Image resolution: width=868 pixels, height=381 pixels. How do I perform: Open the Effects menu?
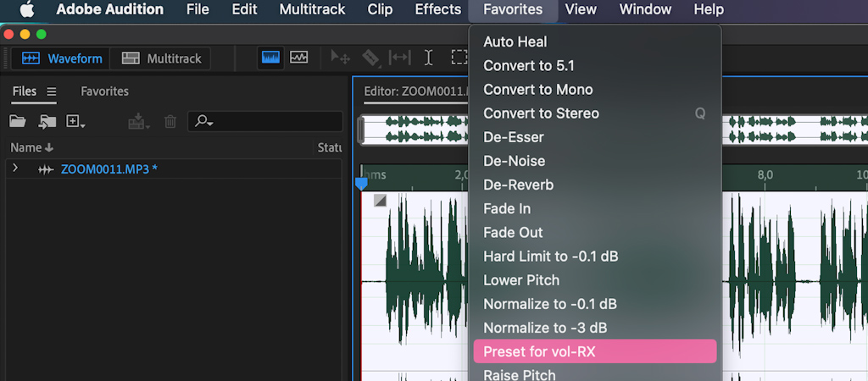(438, 9)
